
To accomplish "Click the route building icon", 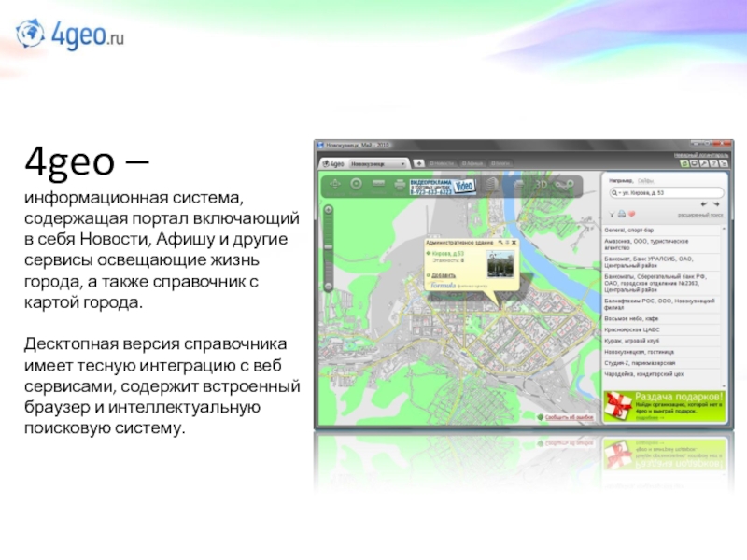I will (564, 185).
